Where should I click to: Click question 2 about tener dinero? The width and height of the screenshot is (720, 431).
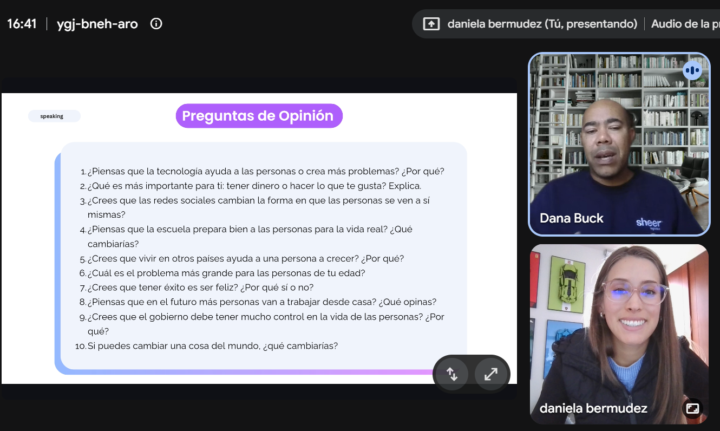point(250,186)
